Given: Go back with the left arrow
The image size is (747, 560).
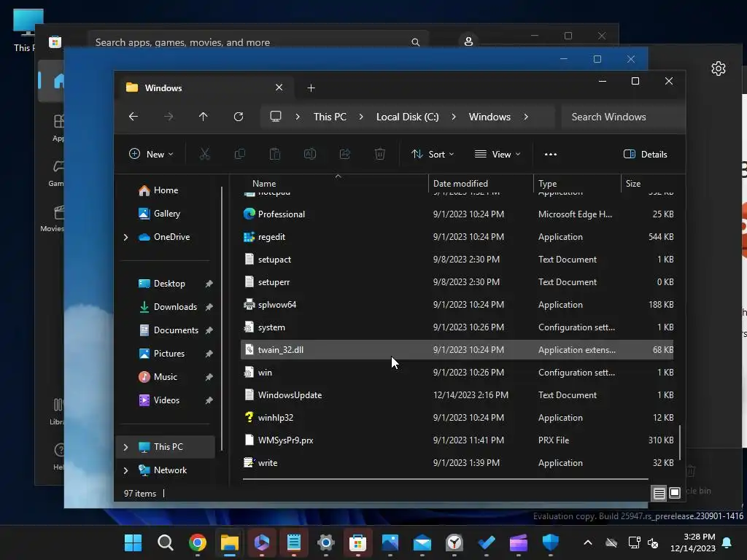Looking at the screenshot, I should tap(133, 116).
